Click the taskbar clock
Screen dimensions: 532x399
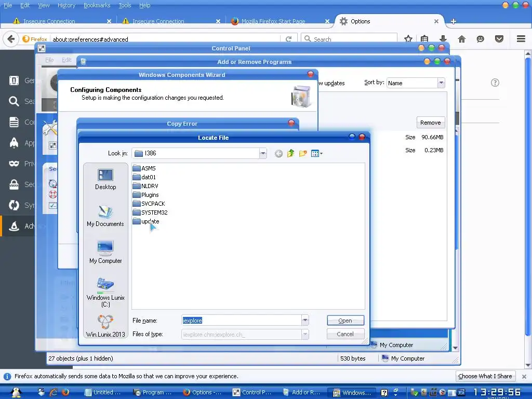(x=497, y=393)
